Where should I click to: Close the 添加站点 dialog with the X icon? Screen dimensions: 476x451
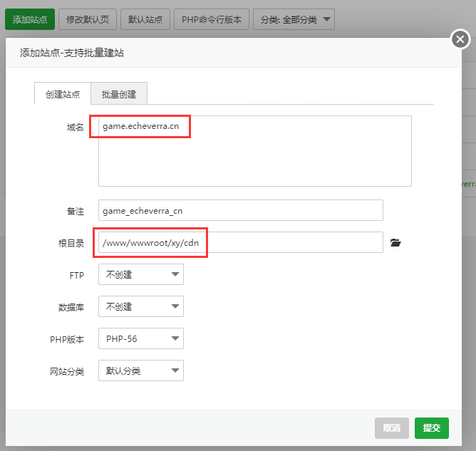click(x=460, y=39)
